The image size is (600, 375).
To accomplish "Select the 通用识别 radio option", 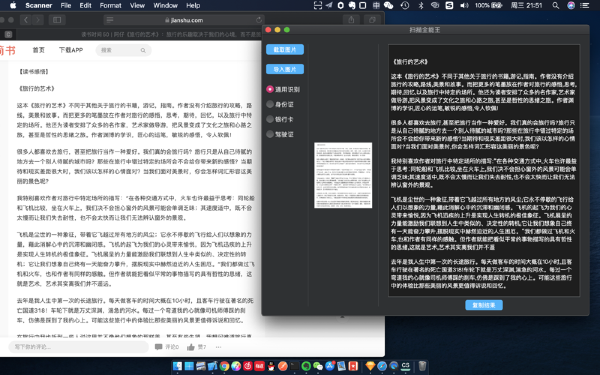I will pyautogui.click(x=283, y=89).
